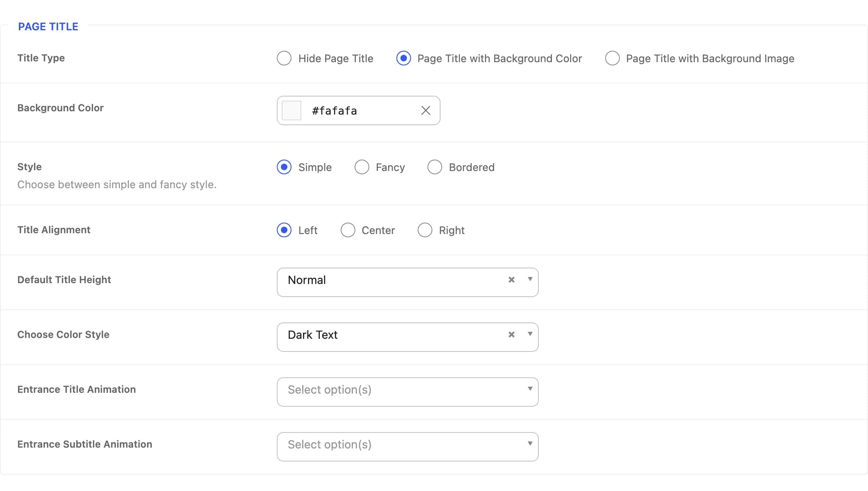Click the 'Choose between simple and fancy style.' description

(x=117, y=185)
